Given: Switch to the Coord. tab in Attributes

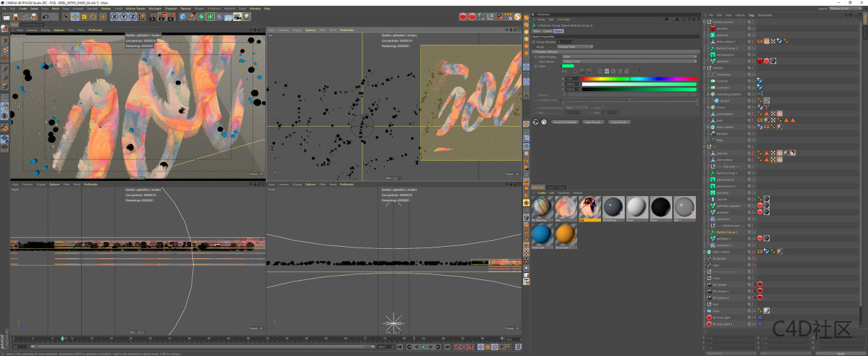Looking at the screenshot, I should coord(547,31).
